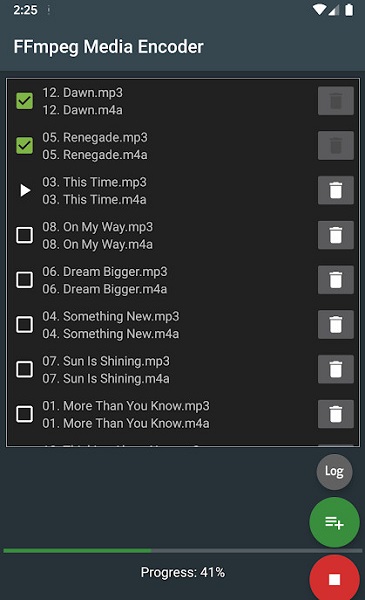Enable the 01. More Than You Know checkbox
The height and width of the screenshot is (600, 365).
[24, 414]
